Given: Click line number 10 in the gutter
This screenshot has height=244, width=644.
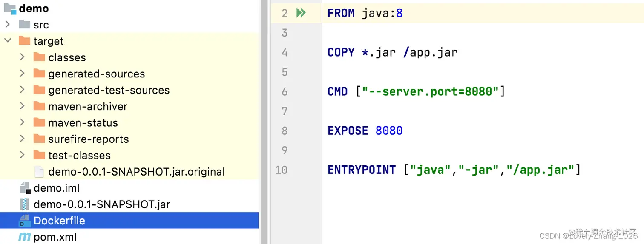Looking at the screenshot, I should click(x=282, y=170).
